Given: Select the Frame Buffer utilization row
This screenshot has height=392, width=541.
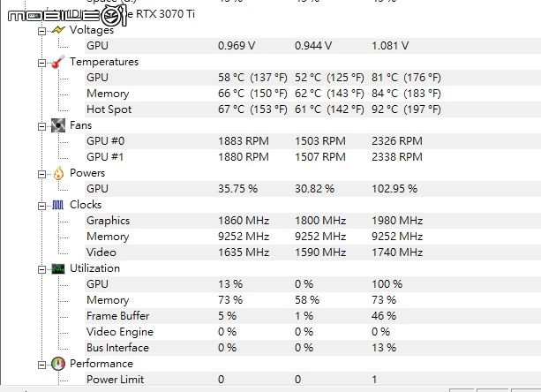Looking at the screenshot, I should (312, 316).
